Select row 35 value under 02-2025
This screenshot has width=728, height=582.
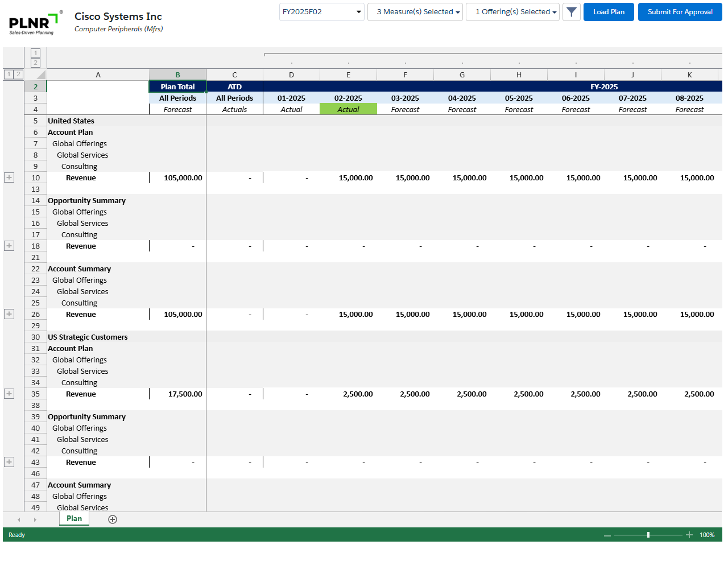[348, 394]
